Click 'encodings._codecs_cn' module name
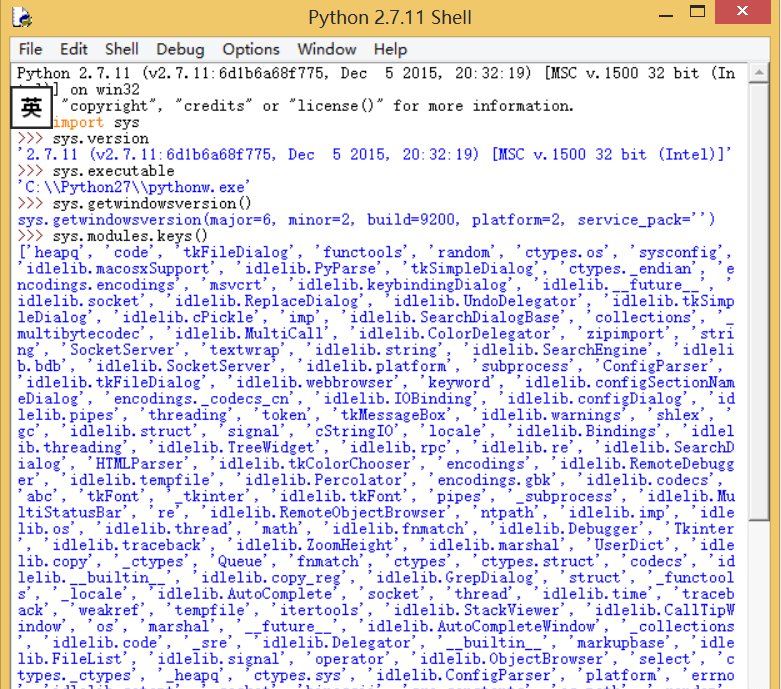The height and width of the screenshot is (689, 781). 201,399
